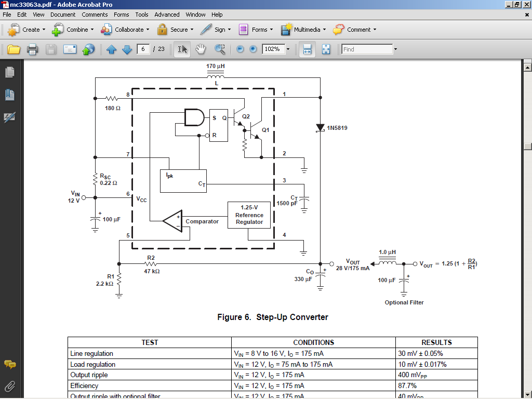Image resolution: width=532 pixels, height=399 pixels.
Task: Activate the Hand pan tool
Action: [201, 49]
